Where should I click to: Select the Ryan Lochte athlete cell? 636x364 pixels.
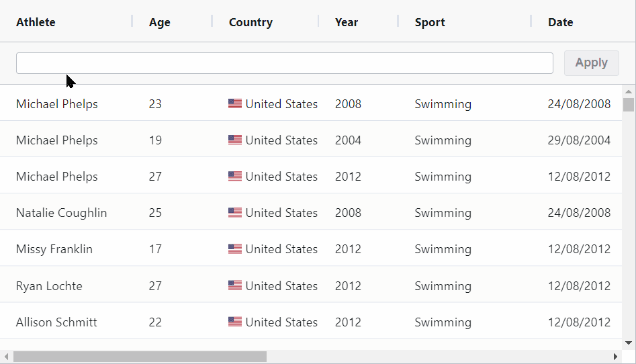pos(49,286)
